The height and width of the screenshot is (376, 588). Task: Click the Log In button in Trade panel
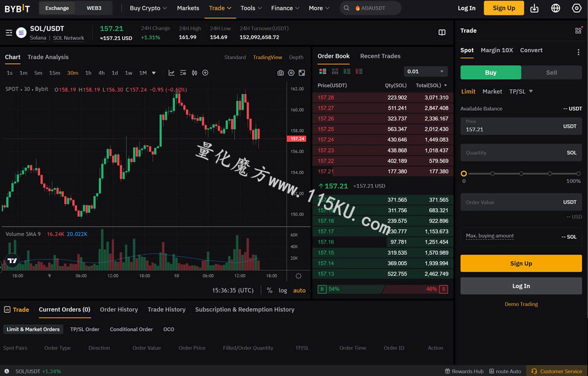521,286
